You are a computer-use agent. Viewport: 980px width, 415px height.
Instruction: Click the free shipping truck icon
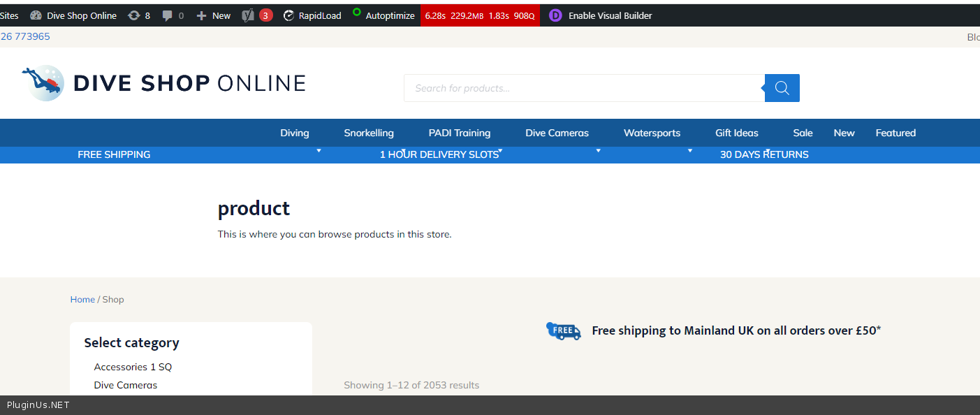(x=563, y=330)
